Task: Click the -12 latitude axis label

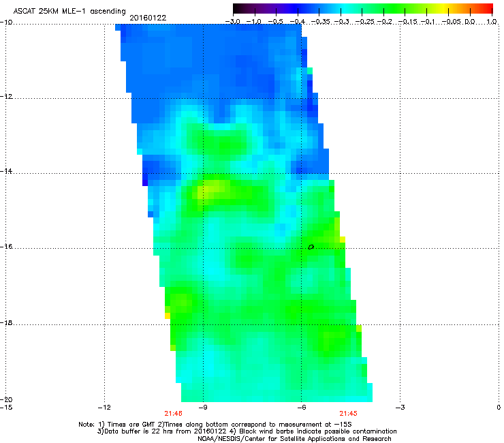Action: pos(6,96)
